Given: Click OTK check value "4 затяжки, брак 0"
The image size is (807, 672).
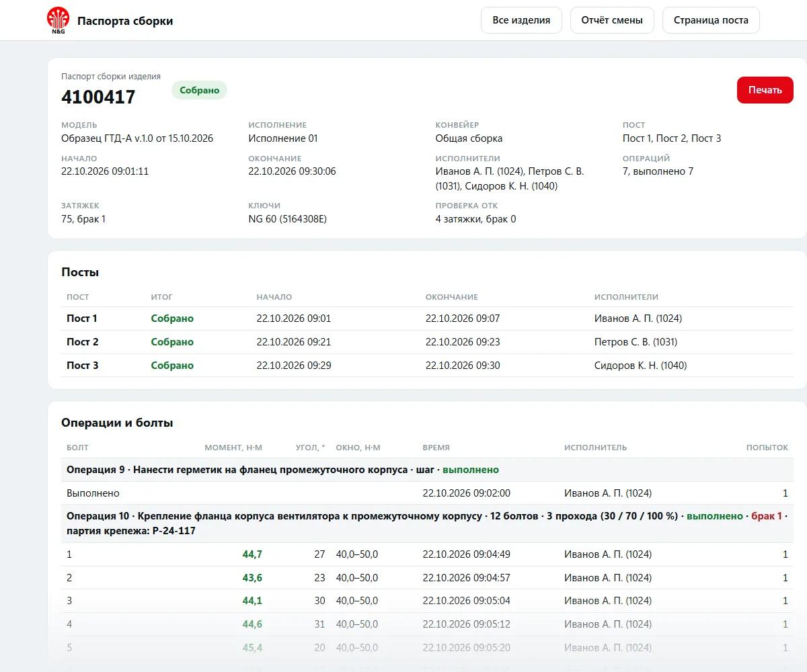Looking at the screenshot, I should point(475,219).
